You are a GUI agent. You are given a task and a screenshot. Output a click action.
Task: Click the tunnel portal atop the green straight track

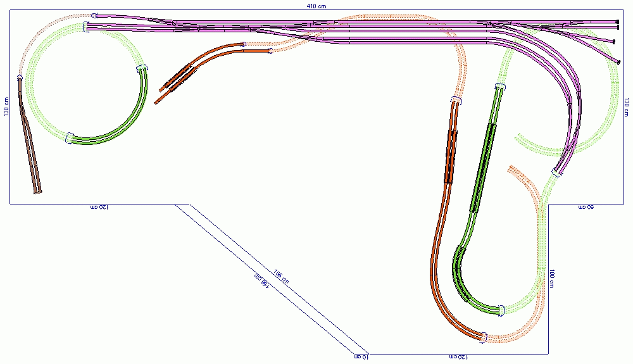click(x=500, y=86)
